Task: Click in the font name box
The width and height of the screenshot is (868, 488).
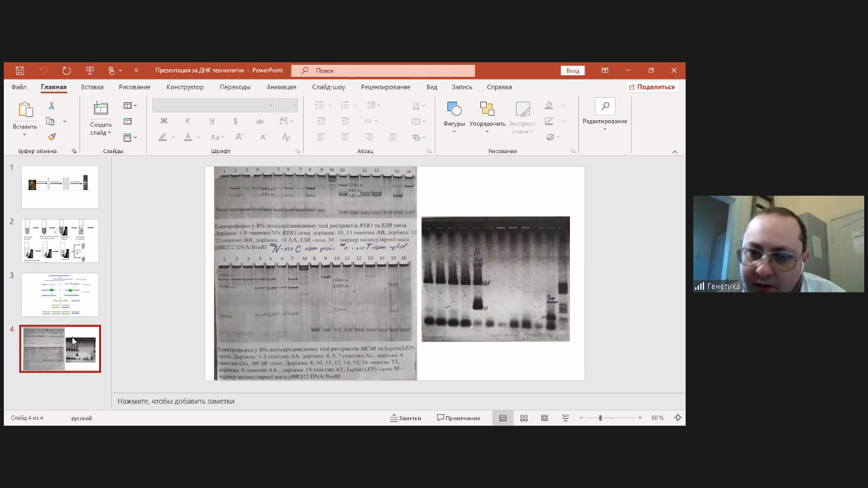Action: [213, 105]
